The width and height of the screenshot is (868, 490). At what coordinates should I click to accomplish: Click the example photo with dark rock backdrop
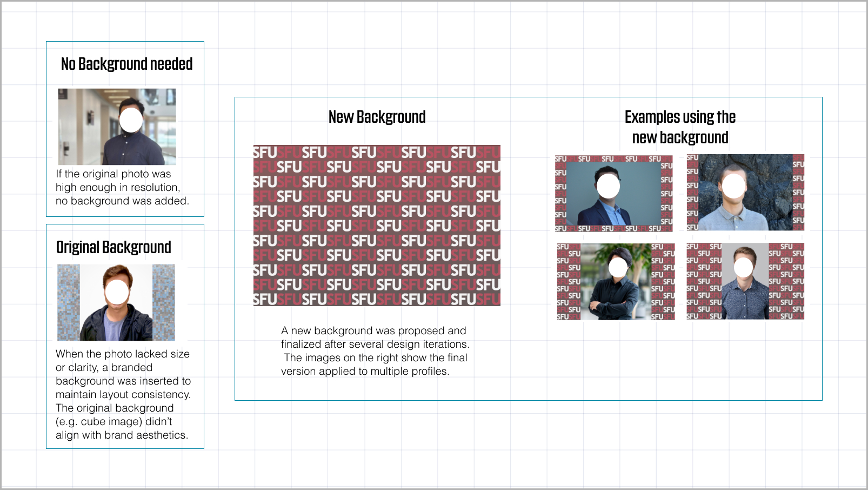745,193
